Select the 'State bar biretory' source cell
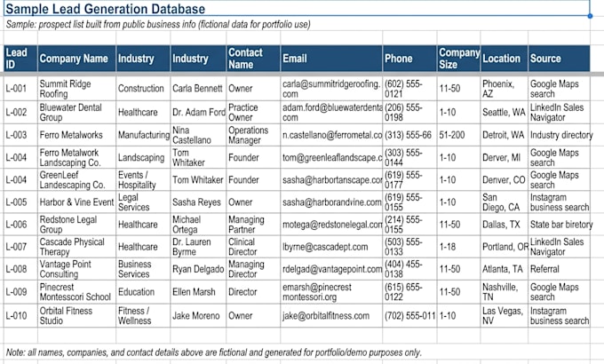The height and width of the screenshot is (364, 604). [559, 225]
